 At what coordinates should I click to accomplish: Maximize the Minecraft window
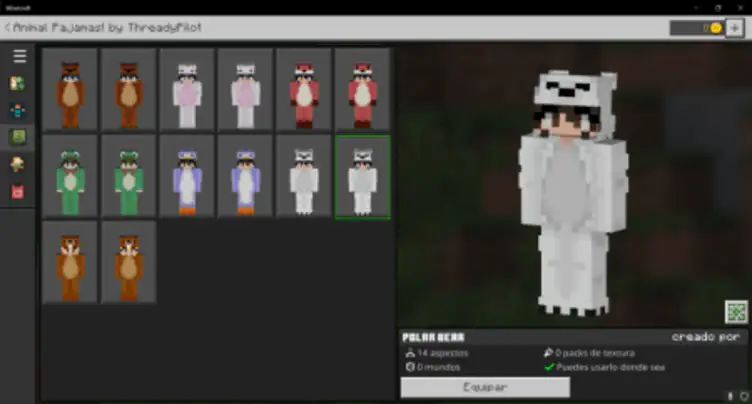tap(718, 8)
